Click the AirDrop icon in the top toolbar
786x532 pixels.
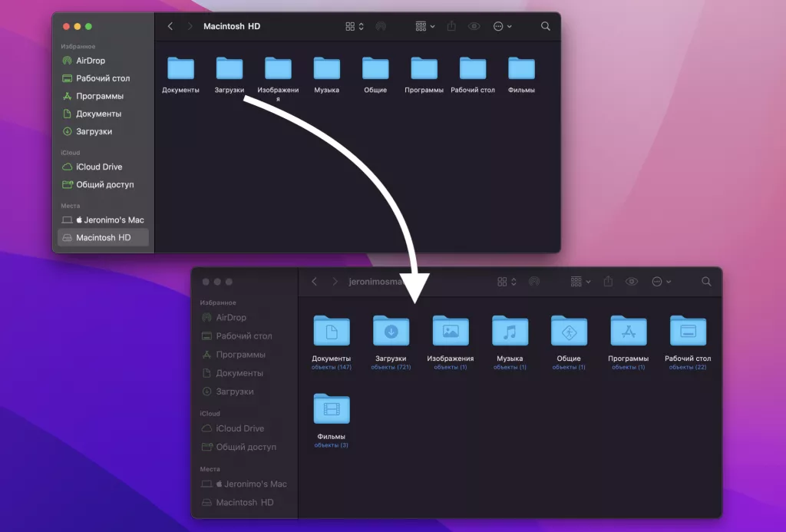(x=381, y=25)
